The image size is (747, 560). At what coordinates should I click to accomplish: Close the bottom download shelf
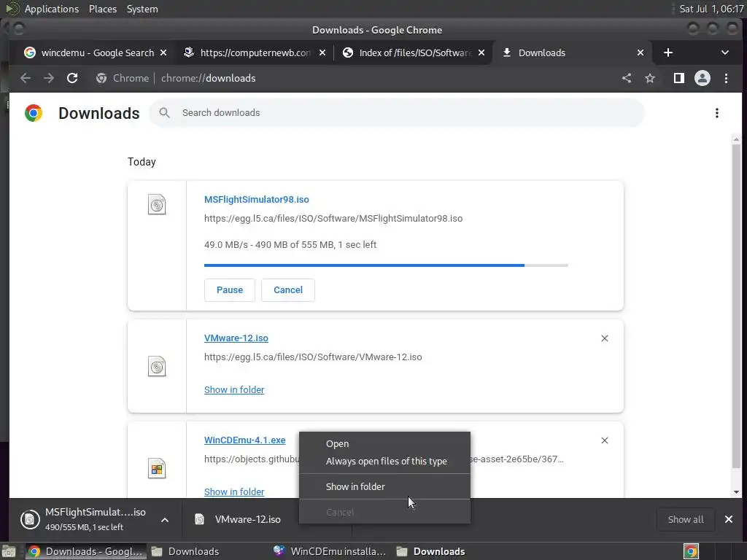[729, 519]
